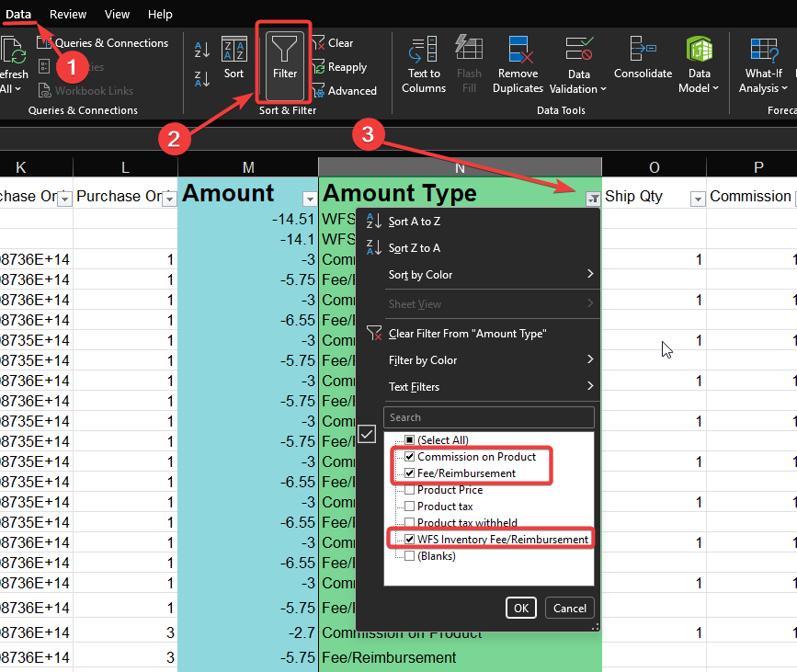This screenshot has width=797, height=672.
Task: Open Amount column filter dropdown
Action: [x=309, y=199]
